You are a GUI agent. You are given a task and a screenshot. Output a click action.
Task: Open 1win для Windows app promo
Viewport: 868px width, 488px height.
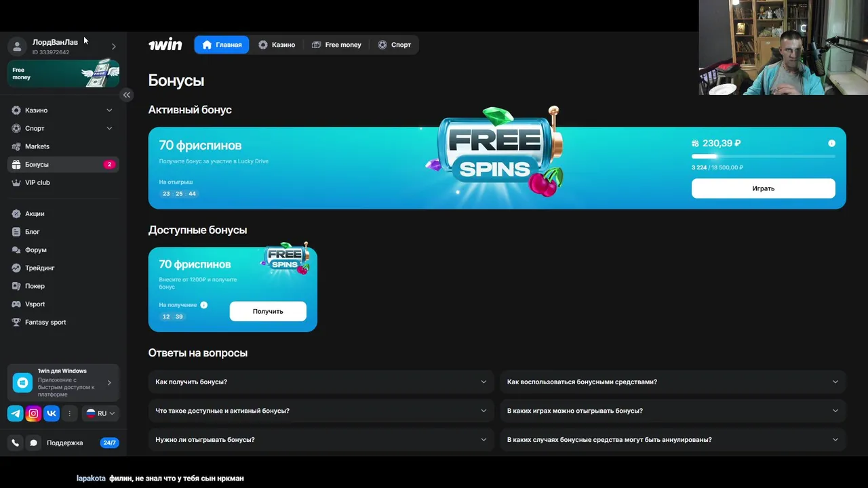(x=63, y=383)
